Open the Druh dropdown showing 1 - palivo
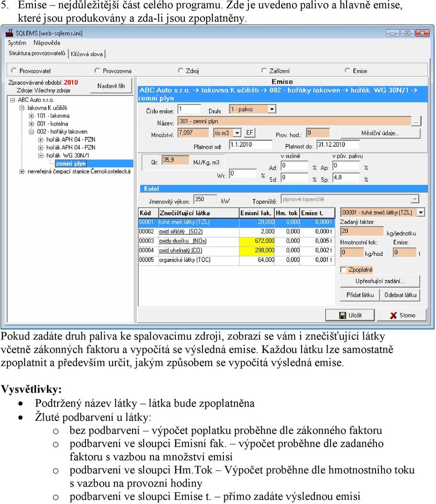Screen dimensions: 436x504 (272, 109)
